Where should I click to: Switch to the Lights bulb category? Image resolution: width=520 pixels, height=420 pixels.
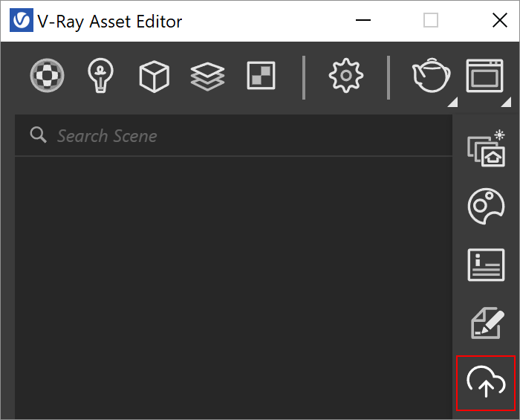tap(100, 75)
